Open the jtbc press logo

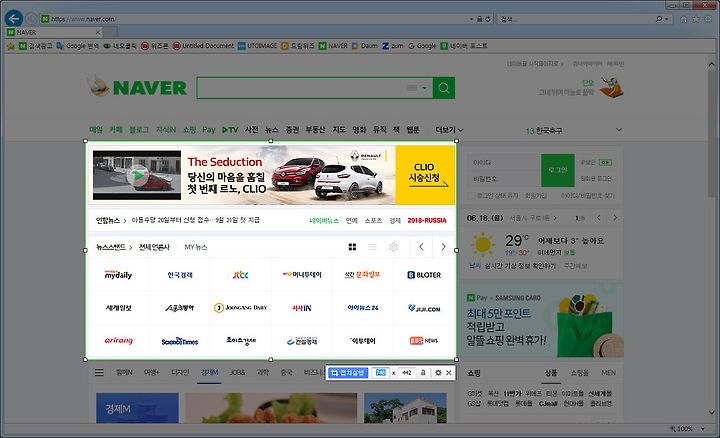pyautogui.click(x=241, y=275)
